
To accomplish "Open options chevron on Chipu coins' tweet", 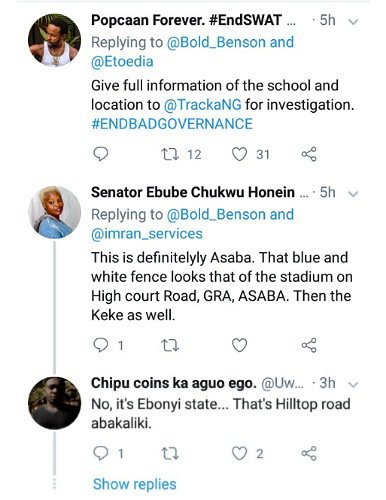I will pyautogui.click(x=353, y=385).
